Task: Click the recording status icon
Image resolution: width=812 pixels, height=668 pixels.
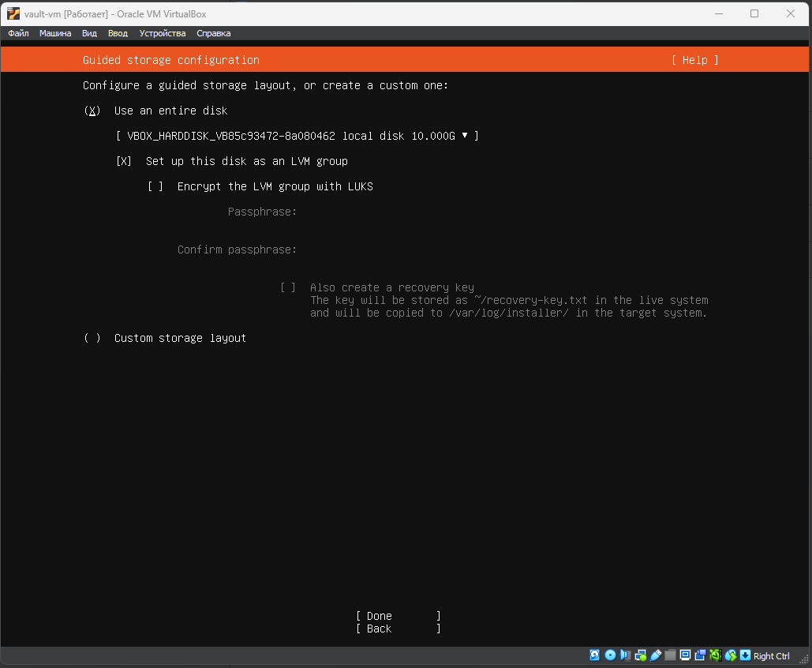Action: (700, 655)
